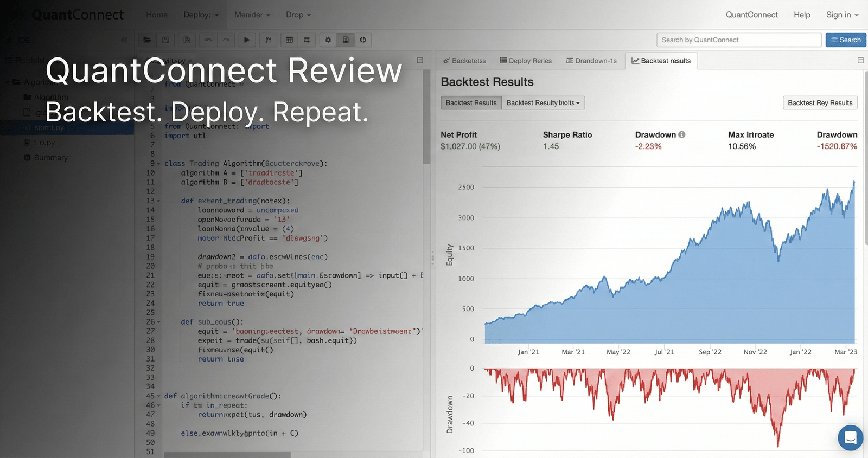Open the Drop dropdown menu
The height and width of the screenshot is (458, 868).
click(x=298, y=15)
